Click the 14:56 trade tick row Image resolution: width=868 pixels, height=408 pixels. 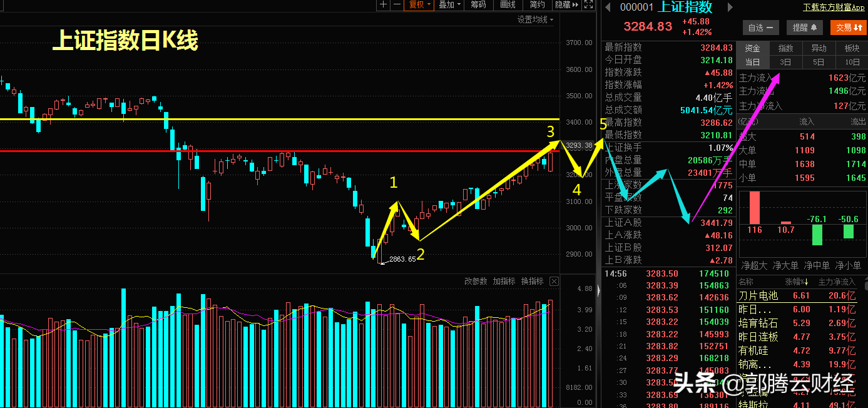click(x=668, y=273)
